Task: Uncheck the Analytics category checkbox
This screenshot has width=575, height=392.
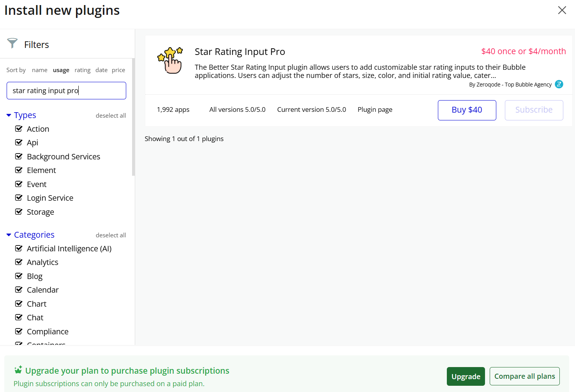Action: pos(19,262)
